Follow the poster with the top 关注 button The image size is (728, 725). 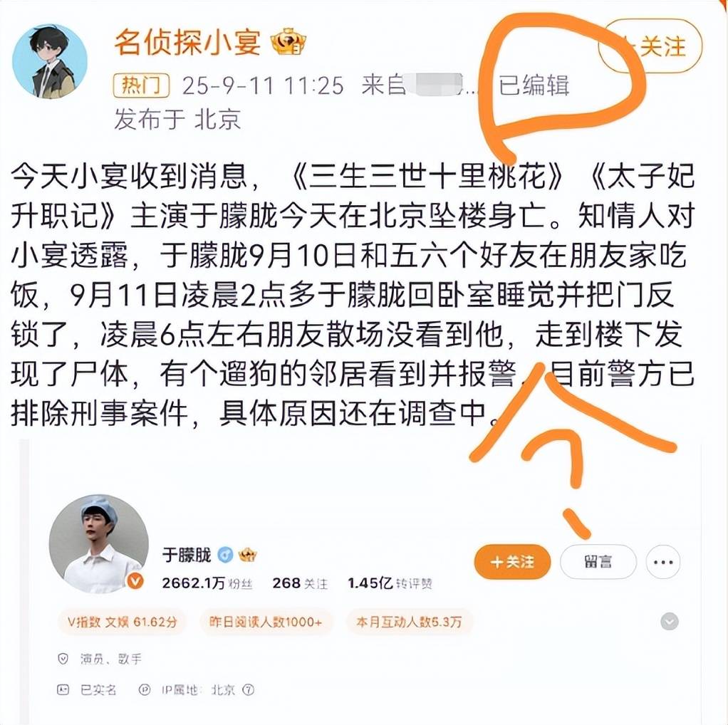click(650, 46)
